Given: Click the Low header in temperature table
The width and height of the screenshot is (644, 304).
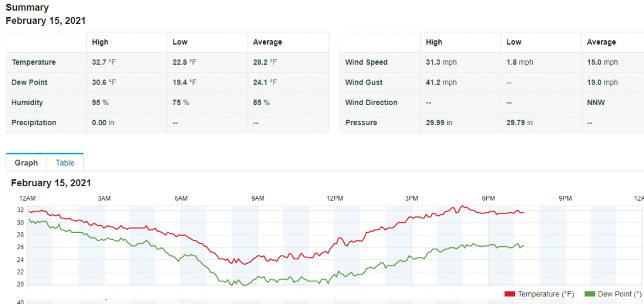Looking at the screenshot, I should tap(180, 42).
